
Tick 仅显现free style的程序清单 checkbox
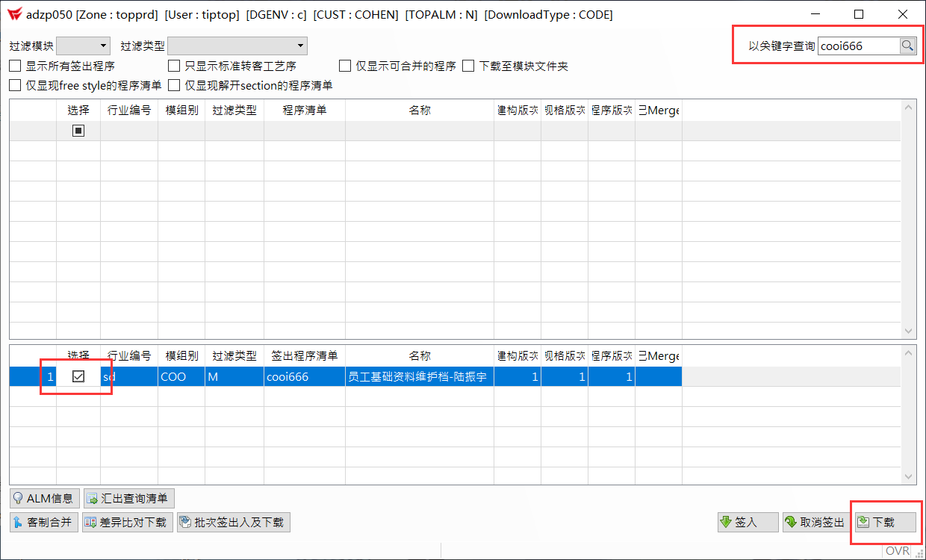click(x=15, y=85)
